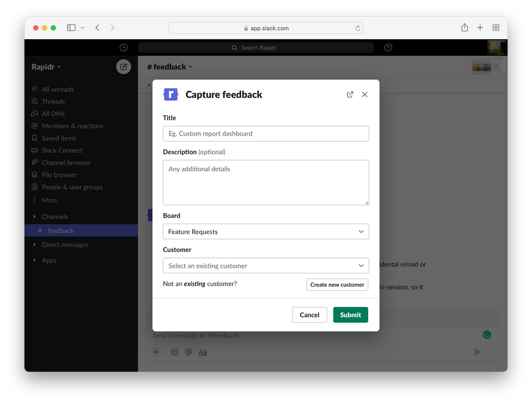Image resolution: width=532 pixels, height=404 pixels.
Task: Click the help question mark icon
Action: (x=388, y=48)
